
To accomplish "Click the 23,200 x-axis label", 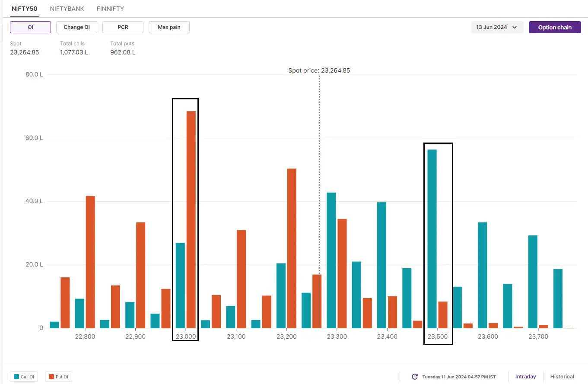I will [286, 336].
